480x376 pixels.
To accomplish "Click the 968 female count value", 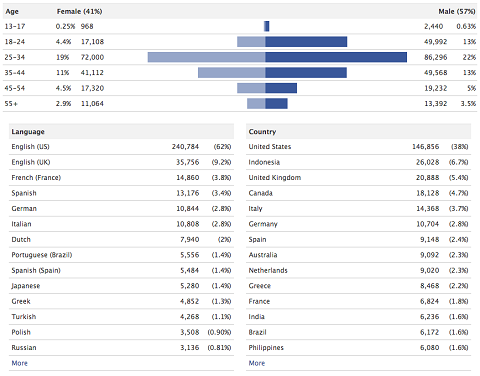I will 87,26.
